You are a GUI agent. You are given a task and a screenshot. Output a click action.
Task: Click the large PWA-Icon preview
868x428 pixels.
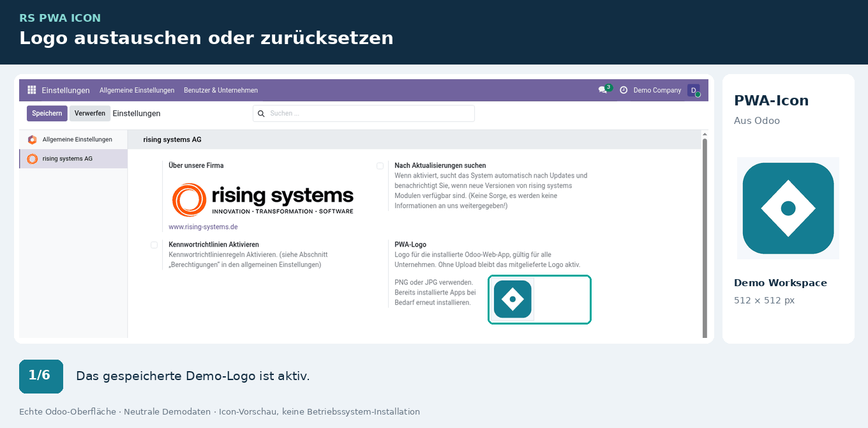click(x=788, y=208)
